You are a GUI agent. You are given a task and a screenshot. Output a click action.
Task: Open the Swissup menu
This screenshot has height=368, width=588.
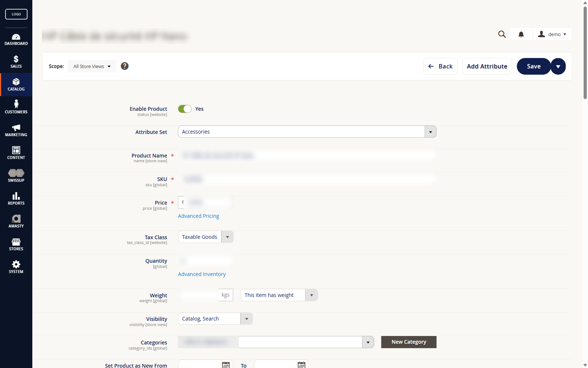click(x=16, y=176)
